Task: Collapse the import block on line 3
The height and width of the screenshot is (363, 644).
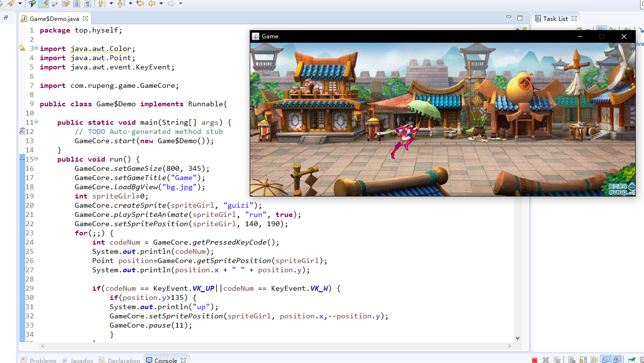Action: [36, 49]
